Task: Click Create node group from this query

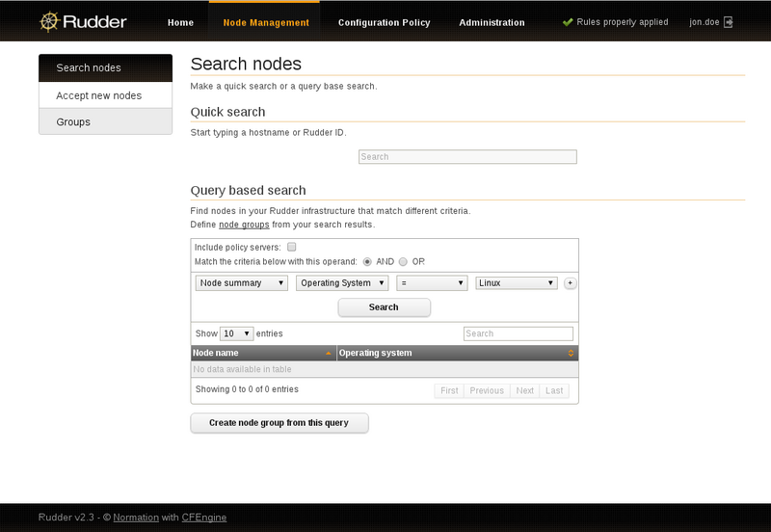Action: click(279, 423)
